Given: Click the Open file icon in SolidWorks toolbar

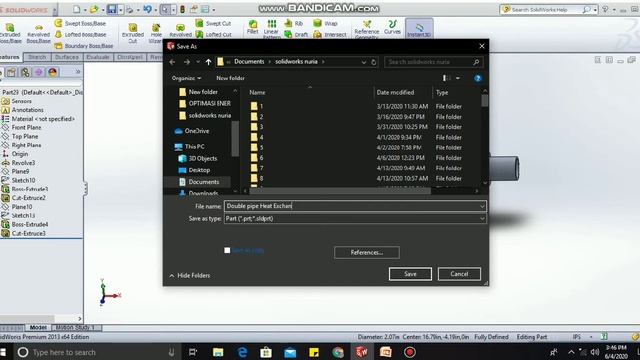Looking at the screenshot, I should (94, 9).
